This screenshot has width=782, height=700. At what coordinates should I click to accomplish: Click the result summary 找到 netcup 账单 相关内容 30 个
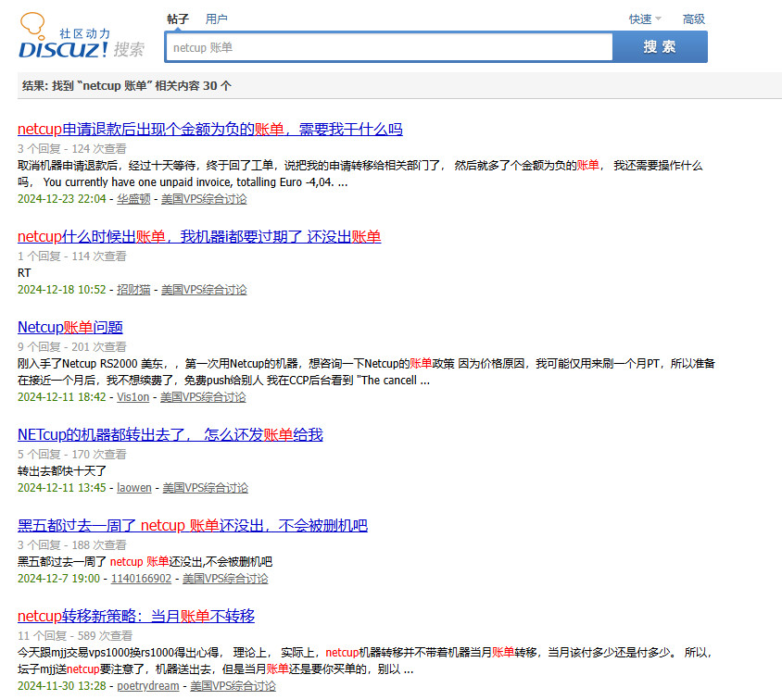coord(127,86)
